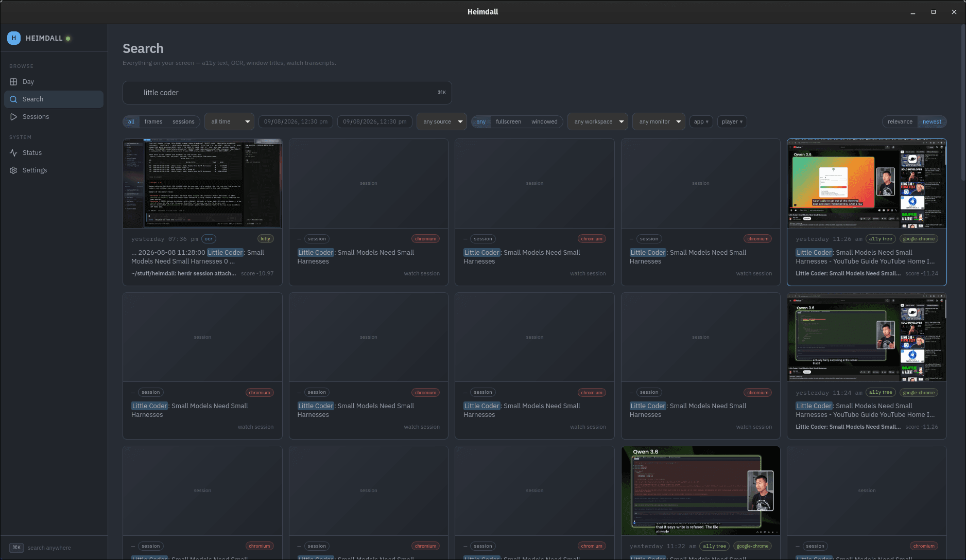Select the 'any' window mode filter
Image resolution: width=966 pixels, height=560 pixels.
[x=481, y=122]
